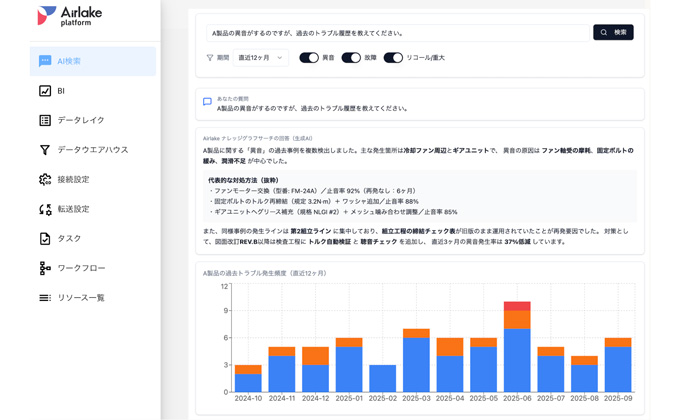680x420 pixels.
Task: Disable the 故障 filter switch
Action: click(351, 58)
